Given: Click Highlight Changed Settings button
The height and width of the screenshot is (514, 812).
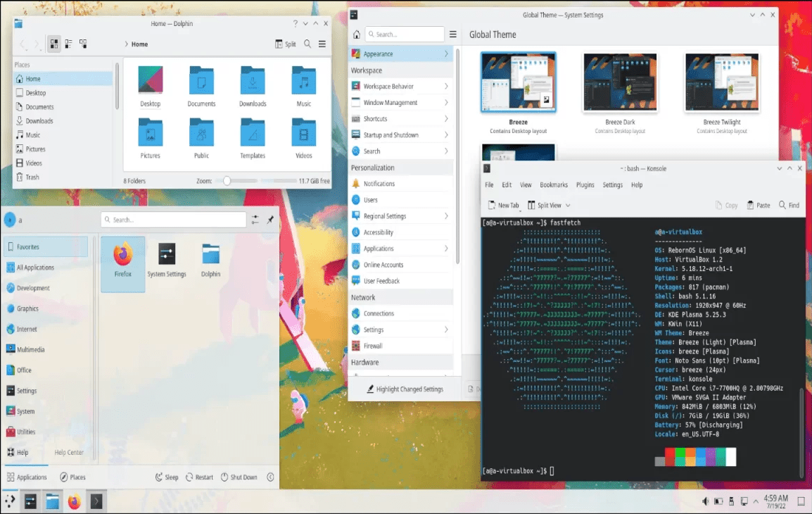Looking at the screenshot, I should point(405,389).
